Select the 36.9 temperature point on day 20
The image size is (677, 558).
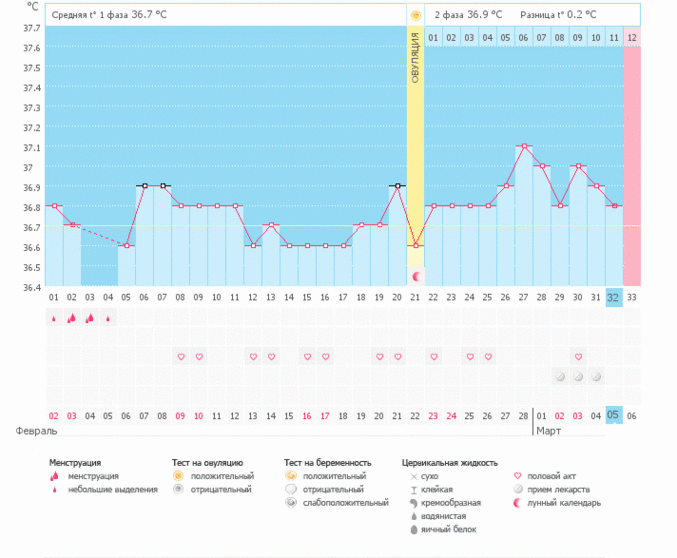pyautogui.click(x=398, y=186)
